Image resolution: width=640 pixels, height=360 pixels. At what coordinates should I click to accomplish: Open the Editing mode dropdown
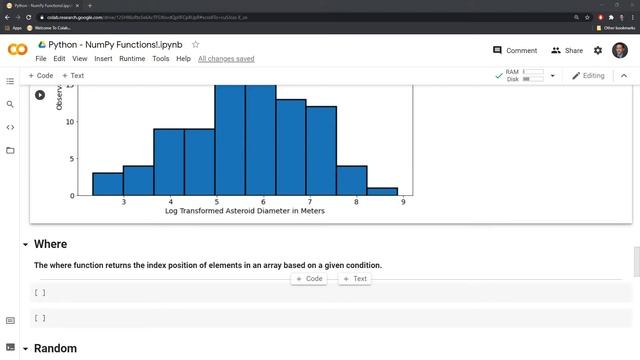point(588,76)
